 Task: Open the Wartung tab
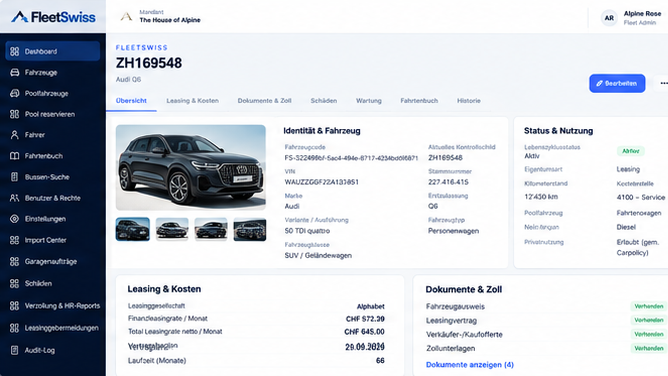[x=369, y=101]
